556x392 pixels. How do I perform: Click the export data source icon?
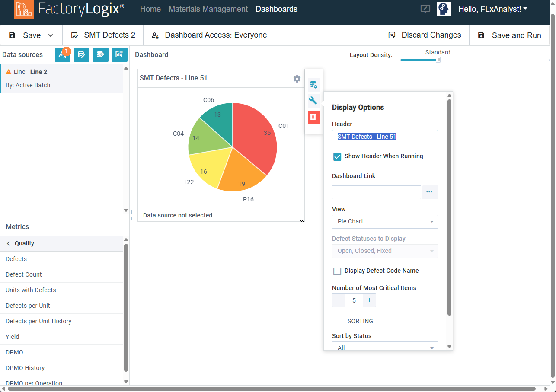(101, 55)
